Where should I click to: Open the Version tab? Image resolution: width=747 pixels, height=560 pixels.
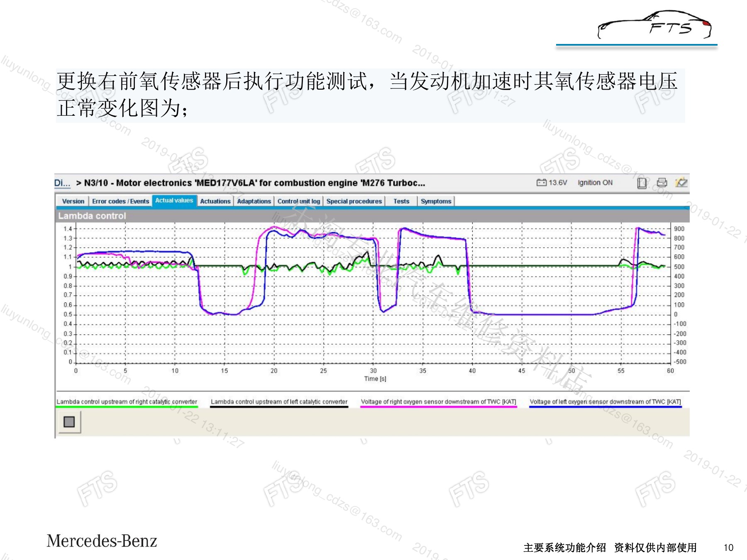(73, 201)
